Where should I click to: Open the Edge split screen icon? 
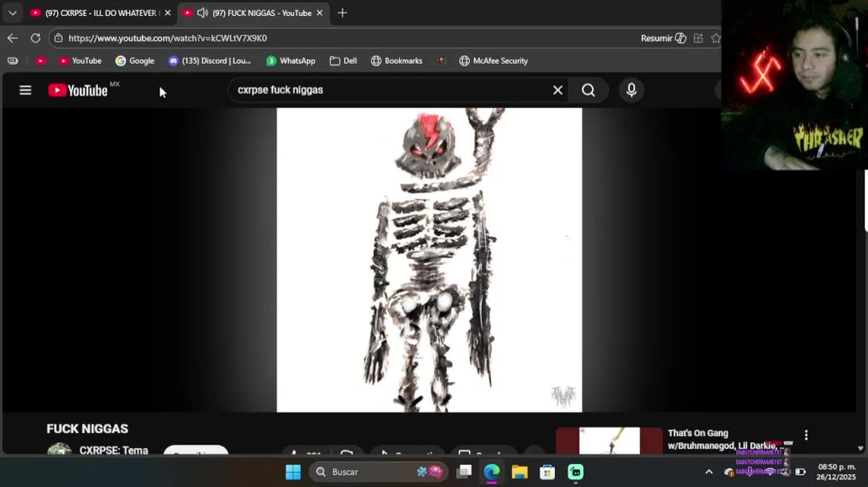tap(698, 38)
